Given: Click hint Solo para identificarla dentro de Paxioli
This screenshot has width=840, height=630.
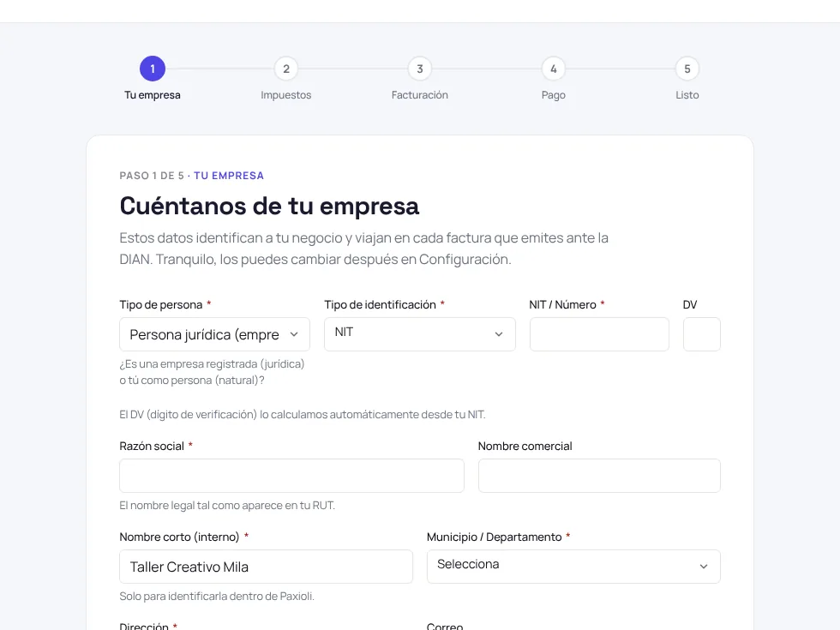Looking at the screenshot, I should click(217, 597).
